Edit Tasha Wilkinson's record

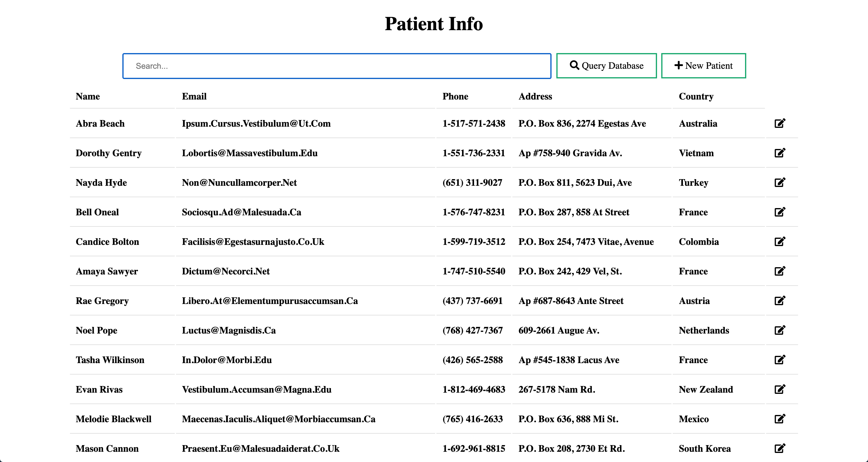point(779,360)
